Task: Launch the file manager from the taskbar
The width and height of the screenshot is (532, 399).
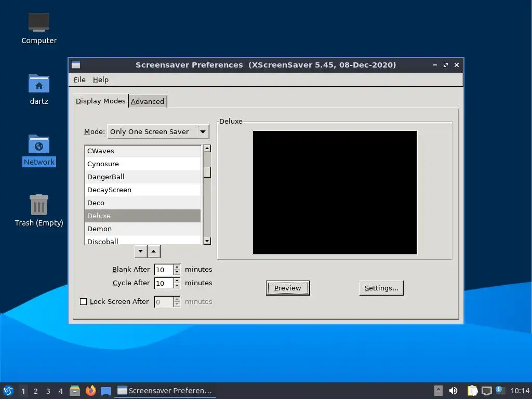Action: click(x=75, y=391)
